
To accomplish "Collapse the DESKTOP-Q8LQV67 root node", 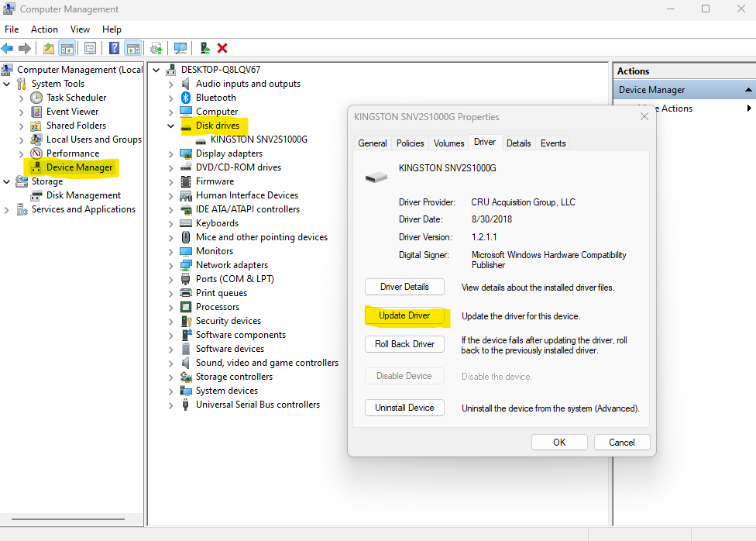I will click(x=156, y=70).
